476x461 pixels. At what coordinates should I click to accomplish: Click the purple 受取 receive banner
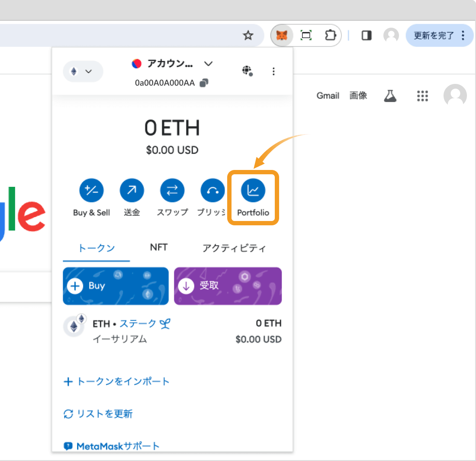[228, 286]
